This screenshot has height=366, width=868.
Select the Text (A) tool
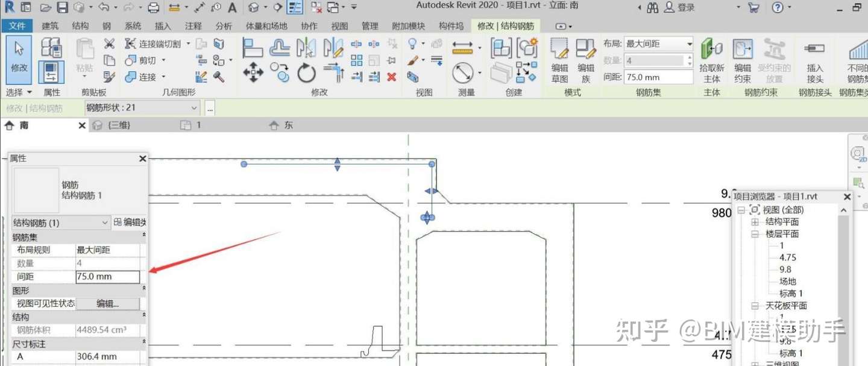coord(232,8)
